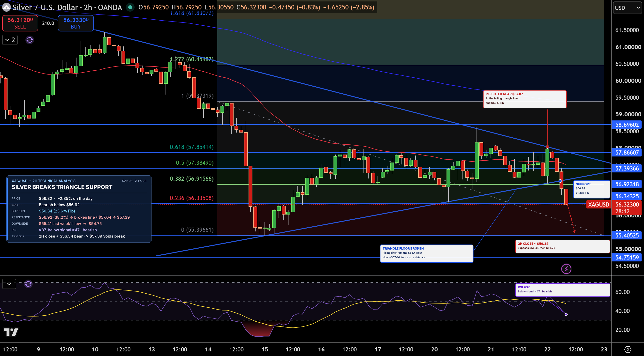Open the USD currency dropdown
The height and width of the screenshot is (356, 644).
coord(627,8)
